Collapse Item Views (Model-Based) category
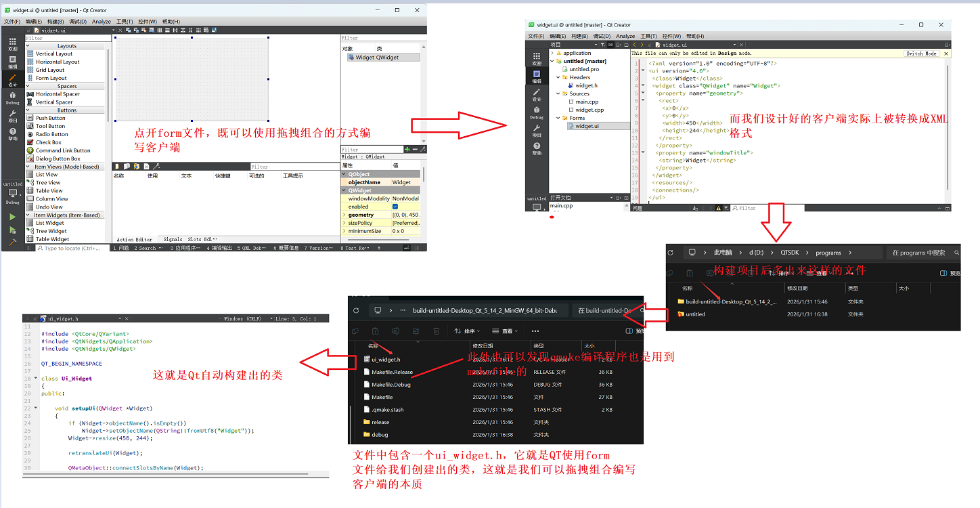Image resolution: width=980 pixels, height=508 pixels. click(28, 167)
